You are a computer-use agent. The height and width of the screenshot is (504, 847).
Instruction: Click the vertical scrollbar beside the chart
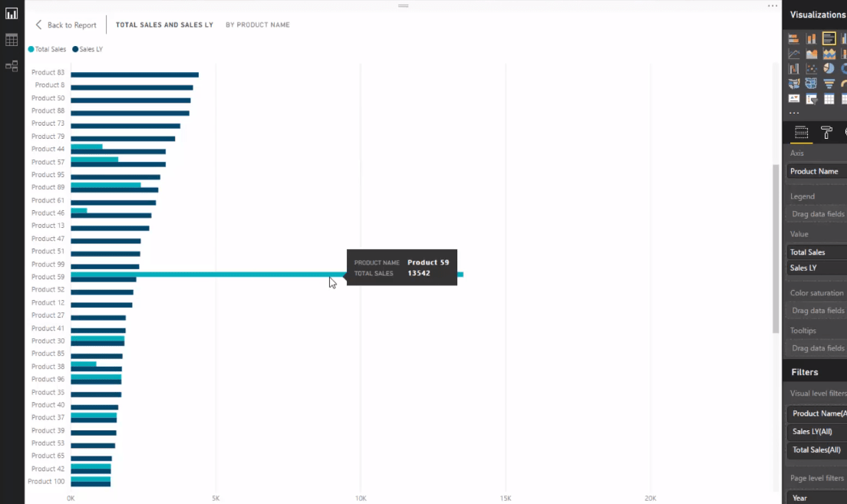pyautogui.click(x=776, y=249)
